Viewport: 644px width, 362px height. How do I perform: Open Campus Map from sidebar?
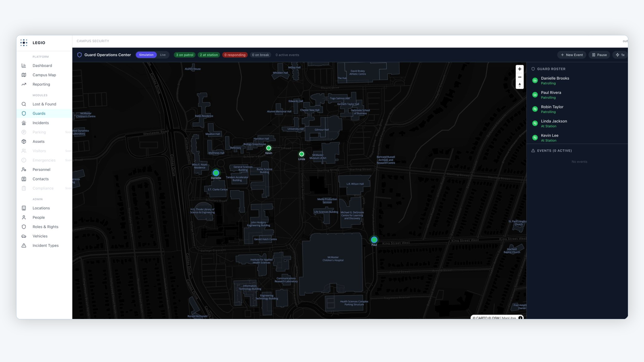pyautogui.click(x=44, y=75)
